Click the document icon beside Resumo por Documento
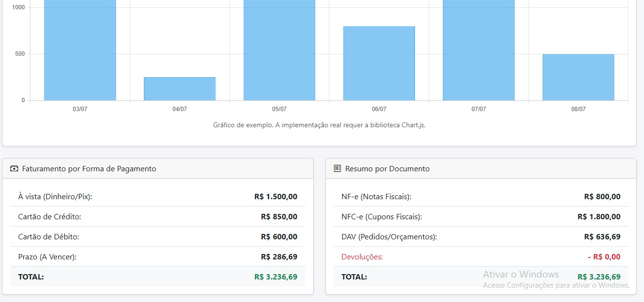Image resolution: width=644 pixels, height=302 pixels. click(337, 169)
